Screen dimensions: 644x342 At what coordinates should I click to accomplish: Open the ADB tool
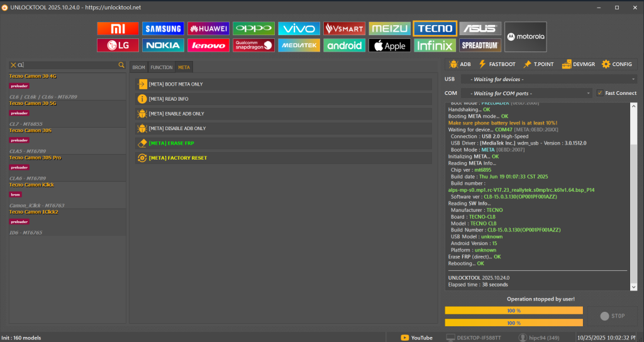coord(460,64)
